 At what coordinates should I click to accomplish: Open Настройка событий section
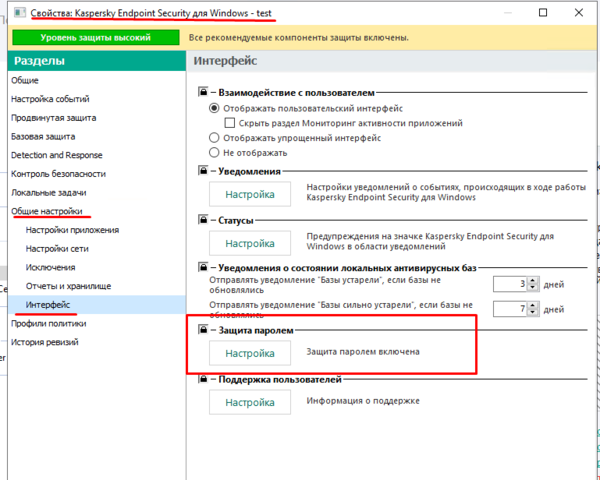(x=50, y=99)
